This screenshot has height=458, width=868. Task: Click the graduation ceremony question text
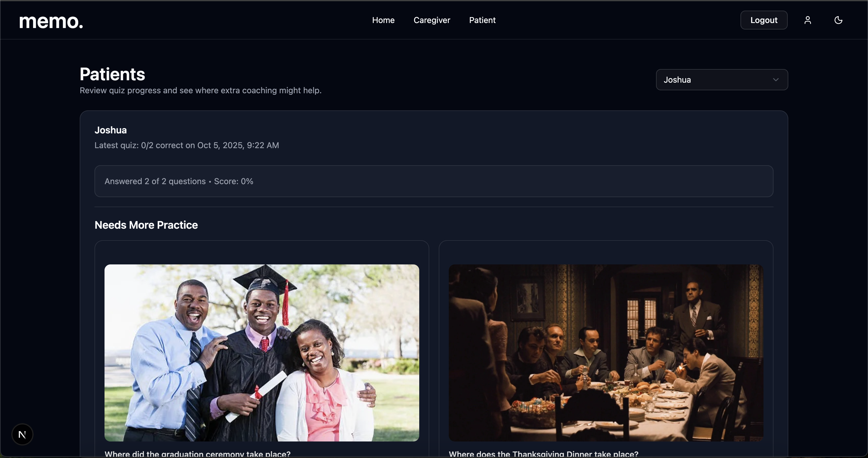(198, 454)
